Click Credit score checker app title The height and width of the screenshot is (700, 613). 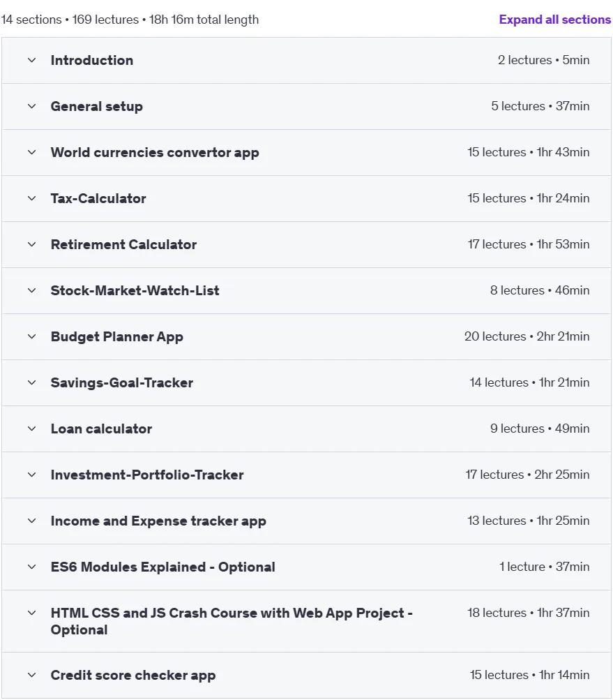133,676
